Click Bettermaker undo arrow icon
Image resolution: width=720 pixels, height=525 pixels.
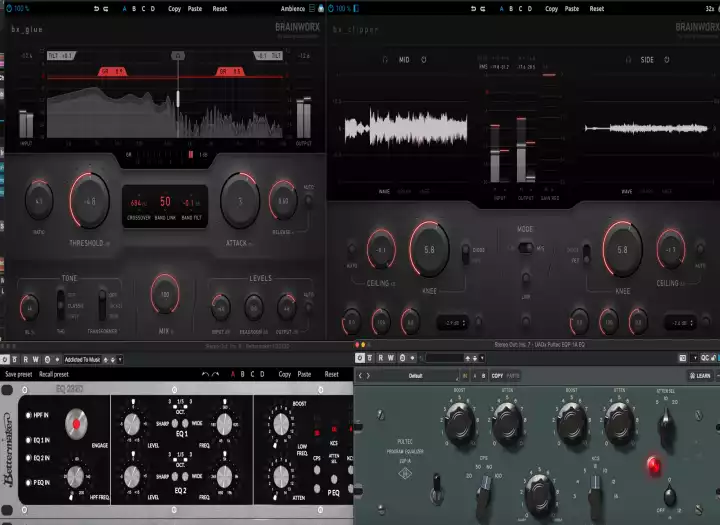(x=205, y=374)
